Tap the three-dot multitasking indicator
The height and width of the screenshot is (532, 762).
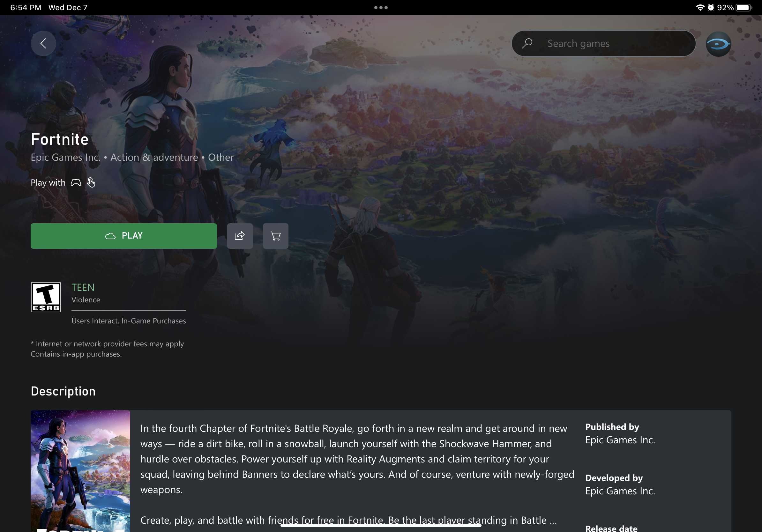click(381, 8)
